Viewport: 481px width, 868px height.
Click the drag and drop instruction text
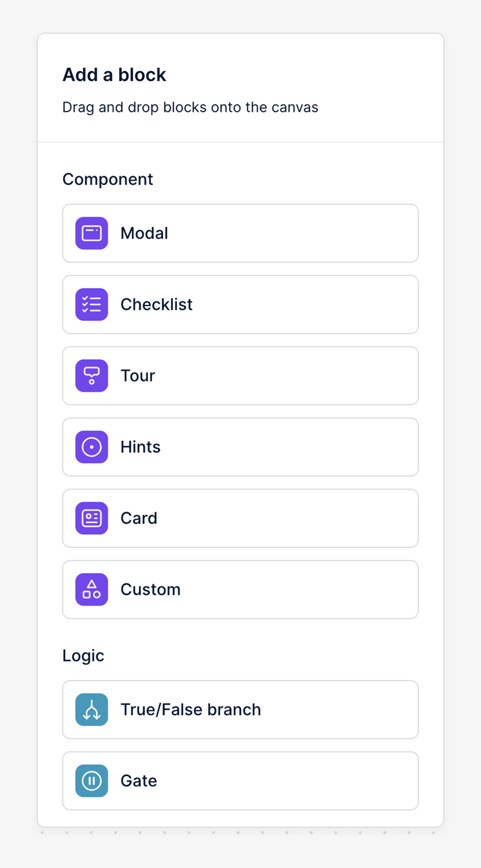pos(190,107)
